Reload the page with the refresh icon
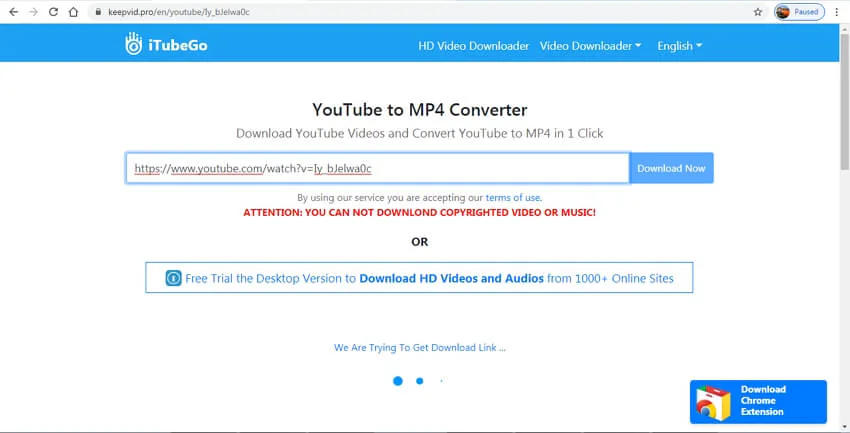The image size is (850, 433). (x=53, y=12)
